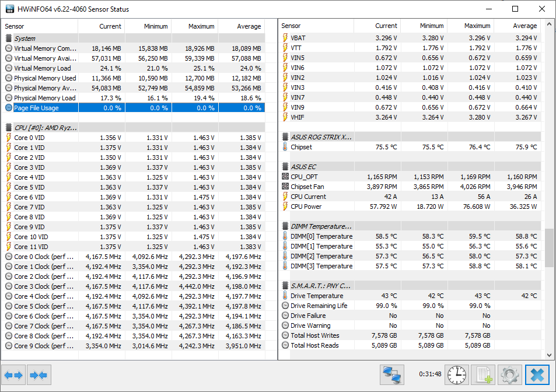
Task: Minimize the HWiNFO64 Sensor Status window
Action: click(489, 9)
